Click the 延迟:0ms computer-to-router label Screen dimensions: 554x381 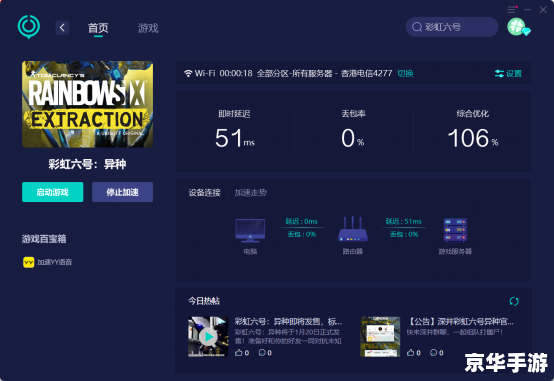[301, 221]
